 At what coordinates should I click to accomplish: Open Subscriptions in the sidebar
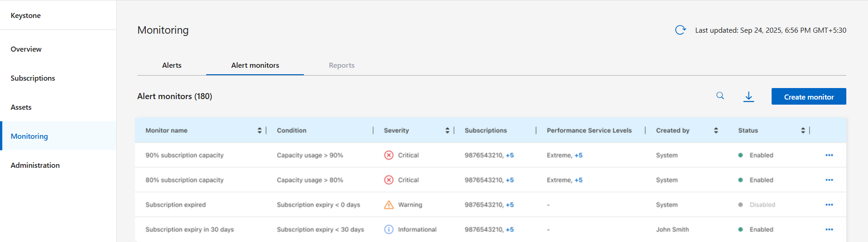coord(33,78)
